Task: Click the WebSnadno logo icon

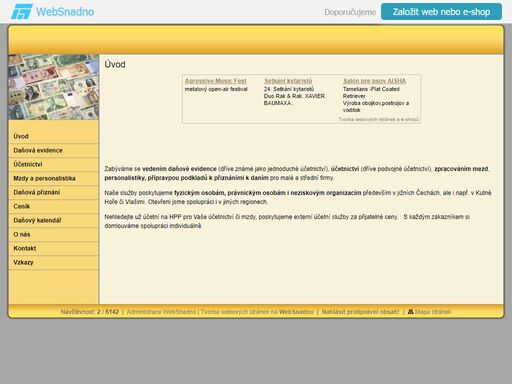Action: (x=22, y=12)
